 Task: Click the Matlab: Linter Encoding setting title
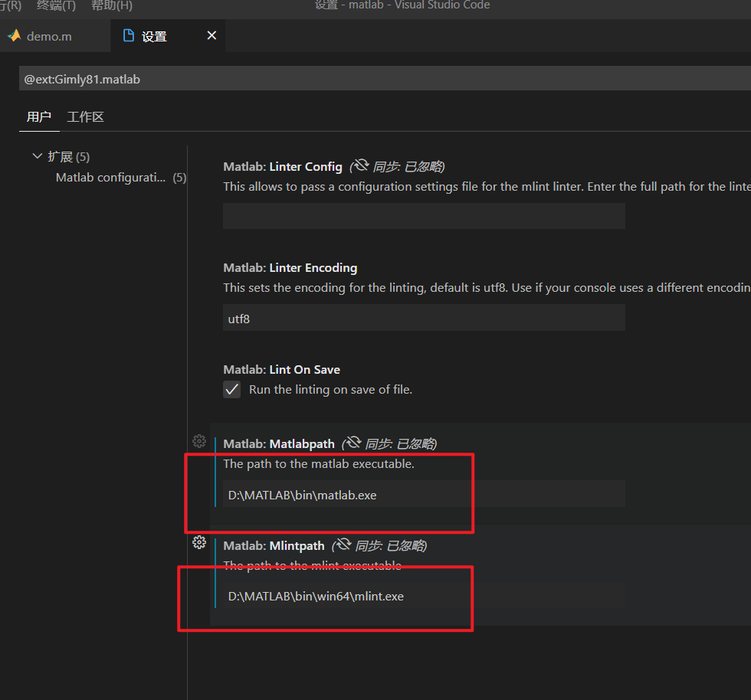[290, 267]
